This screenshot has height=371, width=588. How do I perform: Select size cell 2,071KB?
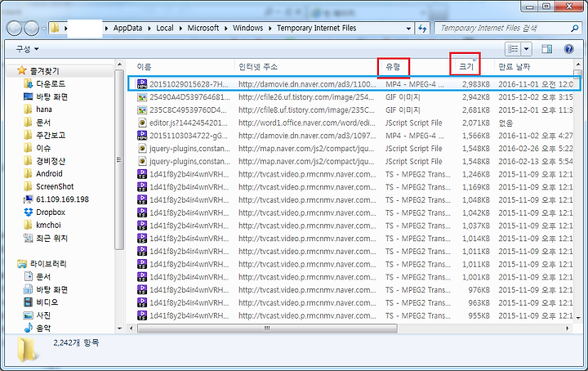[x=475, y=123]
